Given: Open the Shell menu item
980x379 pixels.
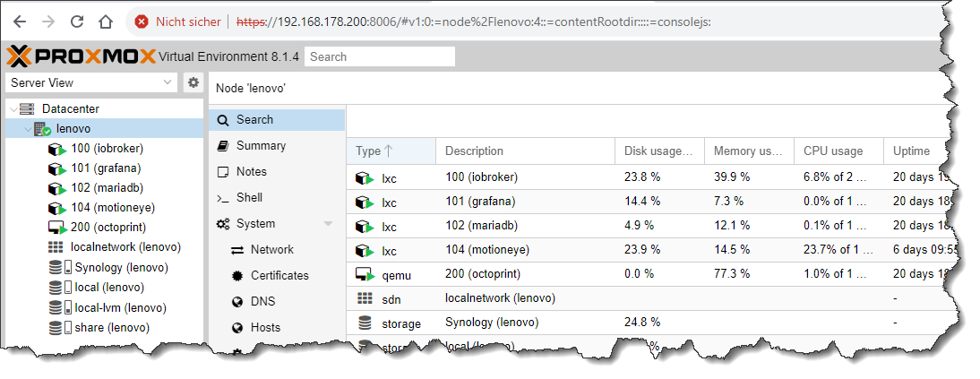Looking at the screenshot, I should pyautogui.click(x=277, y=198).
